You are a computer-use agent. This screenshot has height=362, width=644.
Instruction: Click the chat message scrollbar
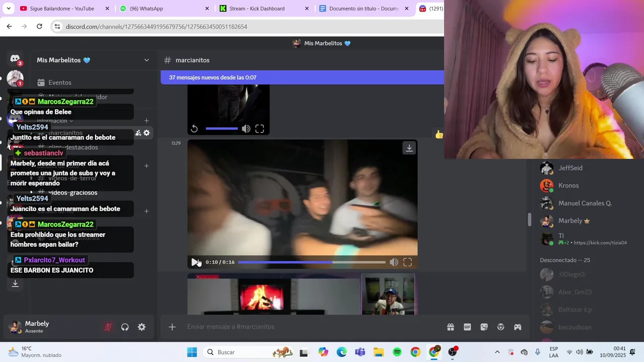tap(529, 220)
